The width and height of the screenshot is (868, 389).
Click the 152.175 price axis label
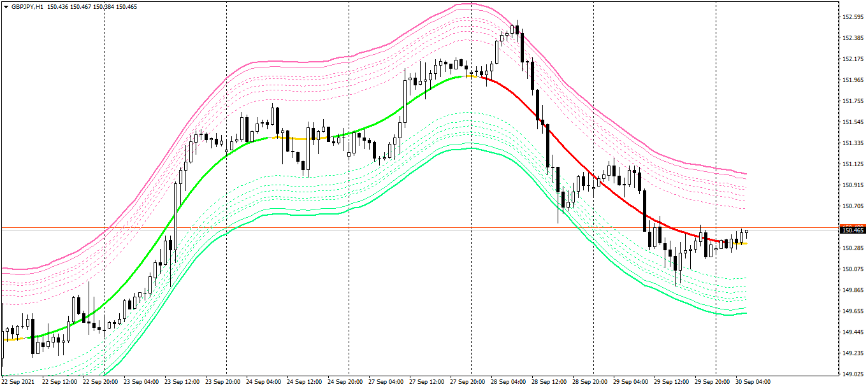(853, 59)
